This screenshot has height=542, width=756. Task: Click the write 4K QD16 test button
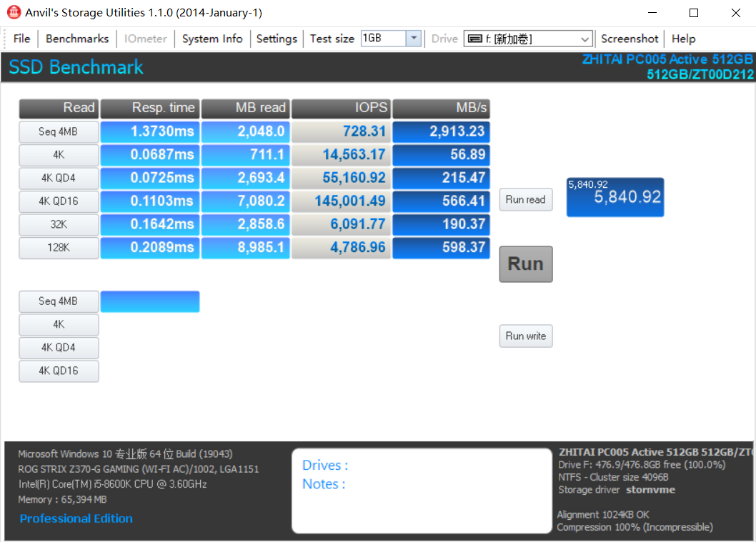[59, 371]
